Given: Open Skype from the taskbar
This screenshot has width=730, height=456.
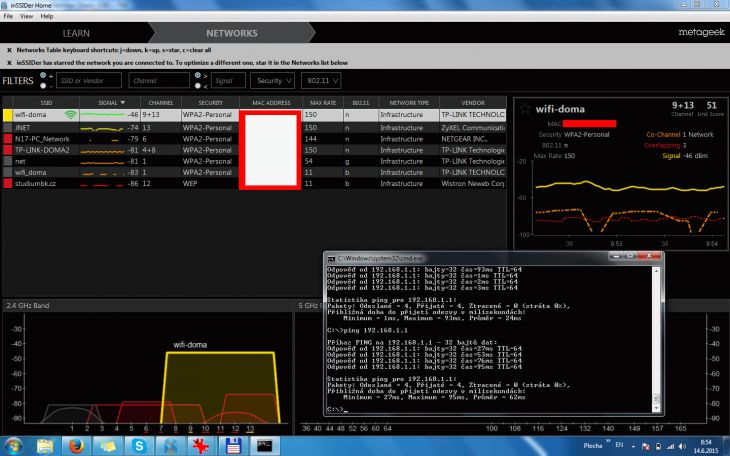Looking at the screenshot, I should click(138, 446).
